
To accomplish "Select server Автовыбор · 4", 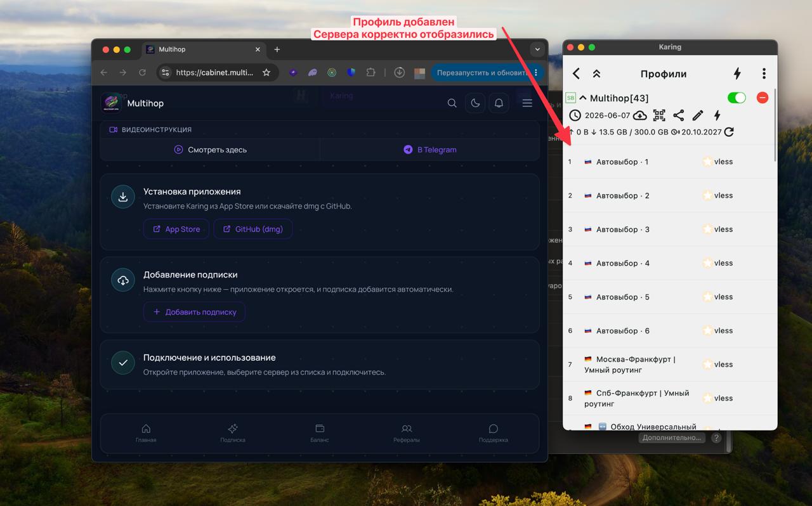I will pyautogui.click(x=669, y=263).
